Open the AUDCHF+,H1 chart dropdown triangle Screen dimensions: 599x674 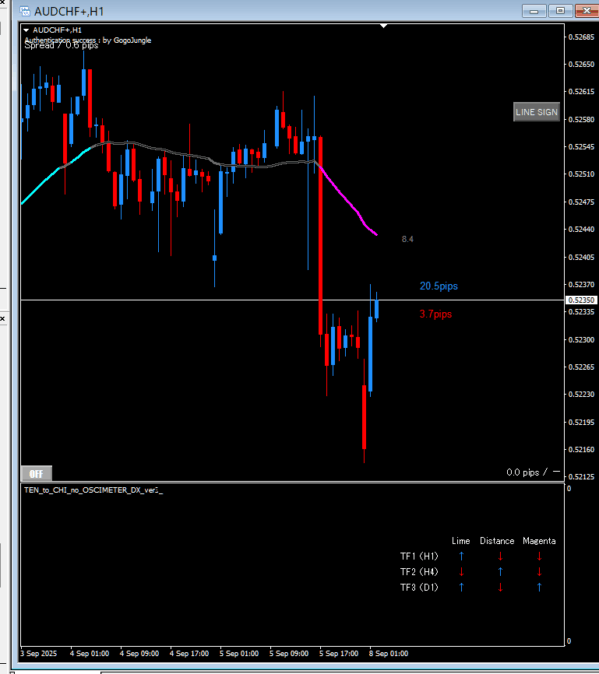tap(26, 30)
